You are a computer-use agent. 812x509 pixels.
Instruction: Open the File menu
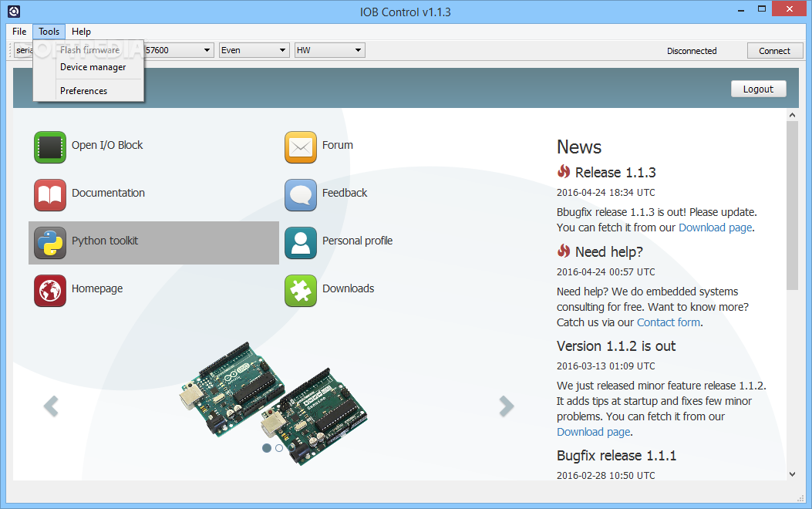[x=19, y=32]
